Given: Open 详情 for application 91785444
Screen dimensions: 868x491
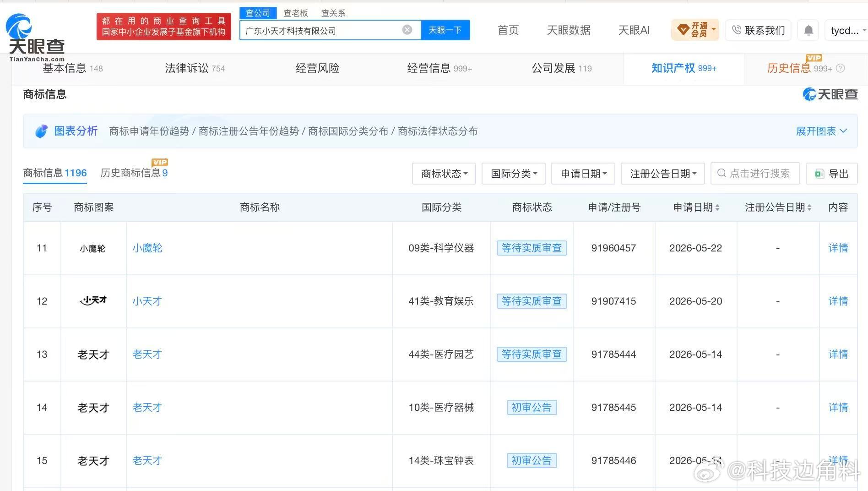Looking at the screenshot, I should point(838,354).
